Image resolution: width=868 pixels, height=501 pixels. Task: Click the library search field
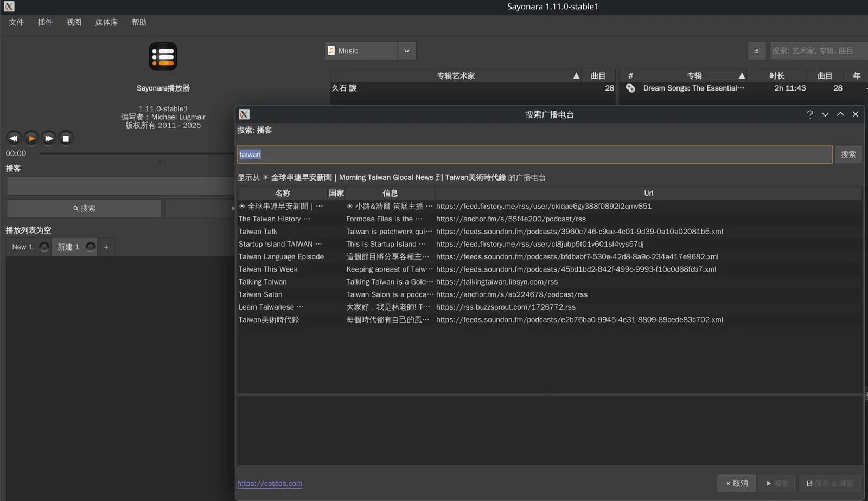tap(819, 50)
